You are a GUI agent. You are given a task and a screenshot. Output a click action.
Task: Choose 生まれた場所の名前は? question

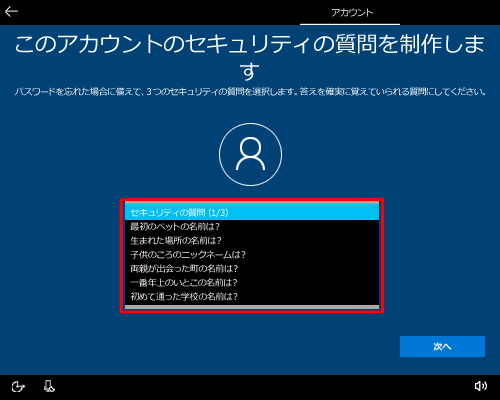click(252, 241)
